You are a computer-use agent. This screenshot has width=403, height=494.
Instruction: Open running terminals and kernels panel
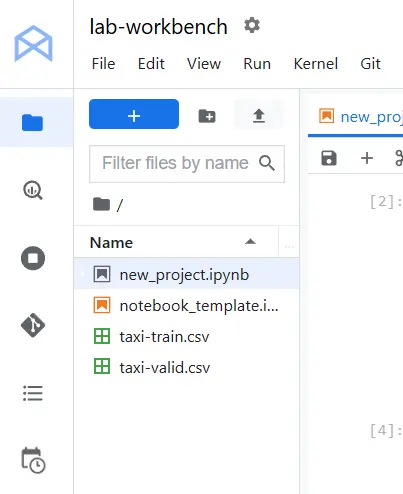click(33, 258)
